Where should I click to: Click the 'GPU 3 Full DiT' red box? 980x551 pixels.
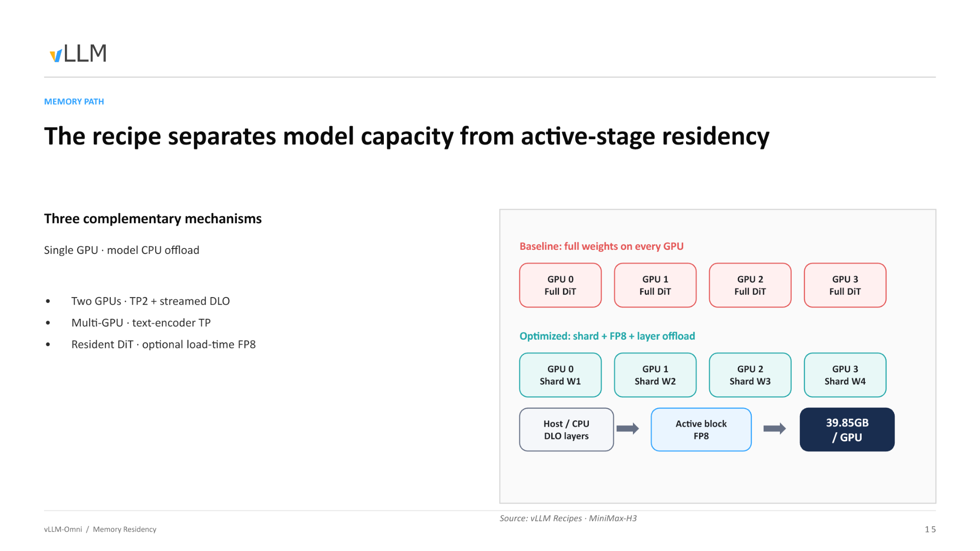(x=845, y=285)
